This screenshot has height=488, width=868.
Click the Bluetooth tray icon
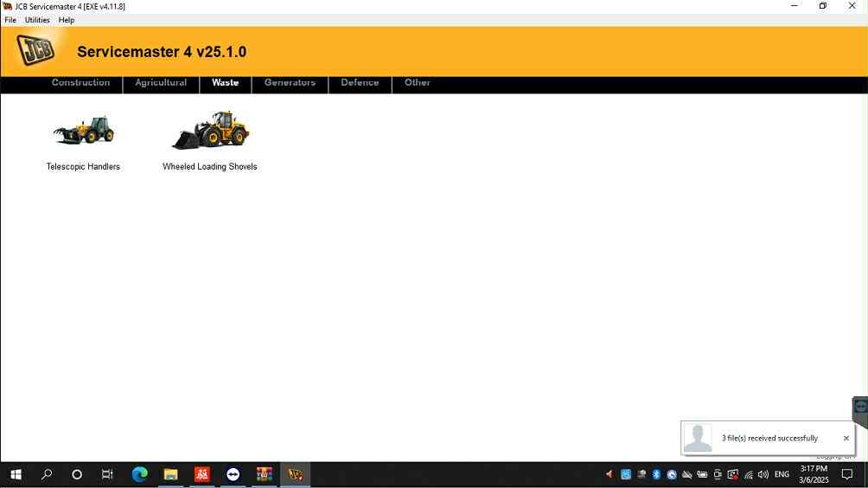(x=656, y=475)
